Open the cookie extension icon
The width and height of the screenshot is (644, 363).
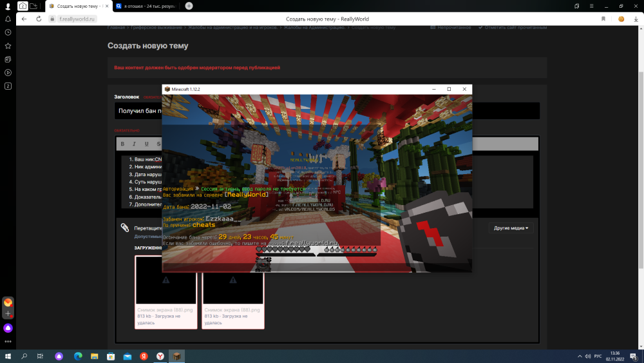click(x=621, y=19)
